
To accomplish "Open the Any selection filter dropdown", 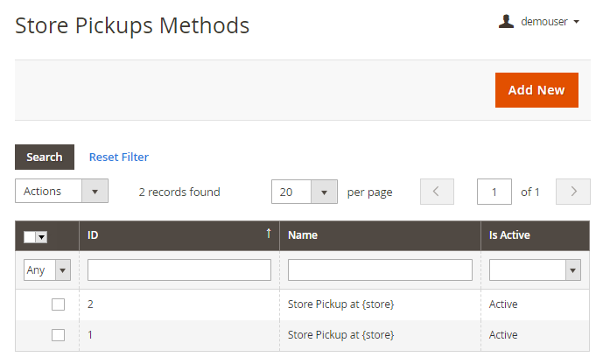I will (x=46, y=270).
